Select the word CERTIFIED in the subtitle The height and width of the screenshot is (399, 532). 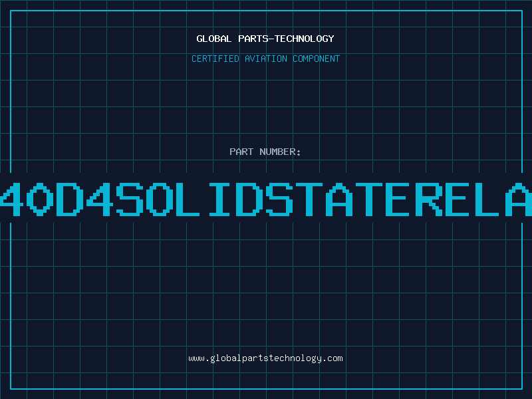point(215,59)
